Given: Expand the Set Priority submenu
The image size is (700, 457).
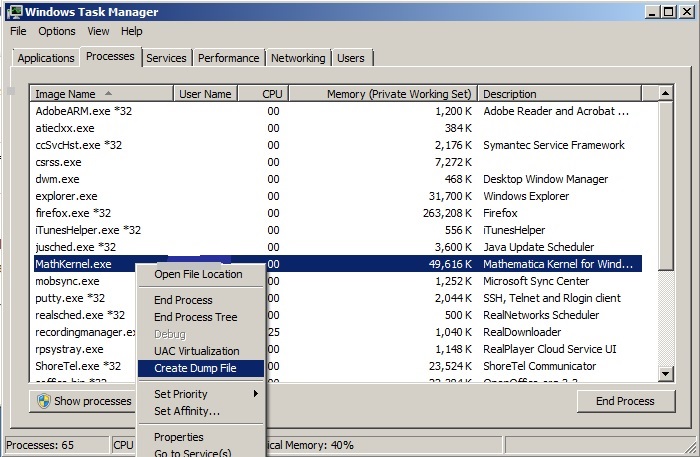Looking at the screenshot, I should 201,394.
